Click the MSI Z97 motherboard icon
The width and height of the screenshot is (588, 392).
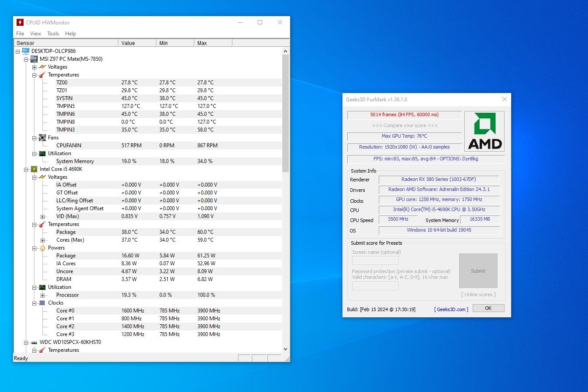click(x=34, y=59)
